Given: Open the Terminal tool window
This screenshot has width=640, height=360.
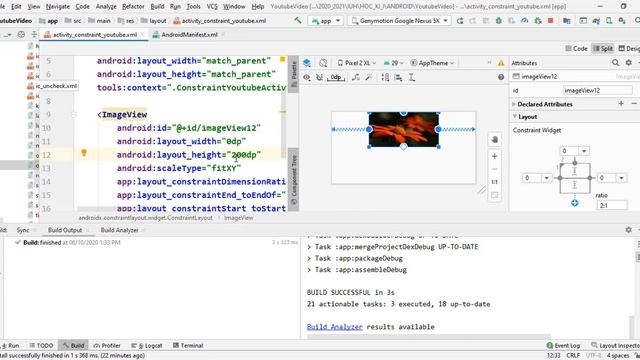Looking at the screenshot, I should (x=188, y=345).
